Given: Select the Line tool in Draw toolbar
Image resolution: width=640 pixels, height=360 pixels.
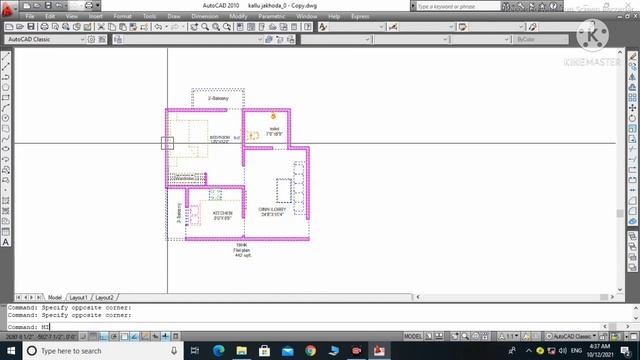Looking at the screenshot, I should pyautogui.click(x=6, y=56).
